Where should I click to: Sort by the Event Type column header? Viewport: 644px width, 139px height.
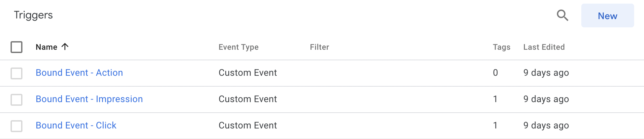[x=239, y=47]
